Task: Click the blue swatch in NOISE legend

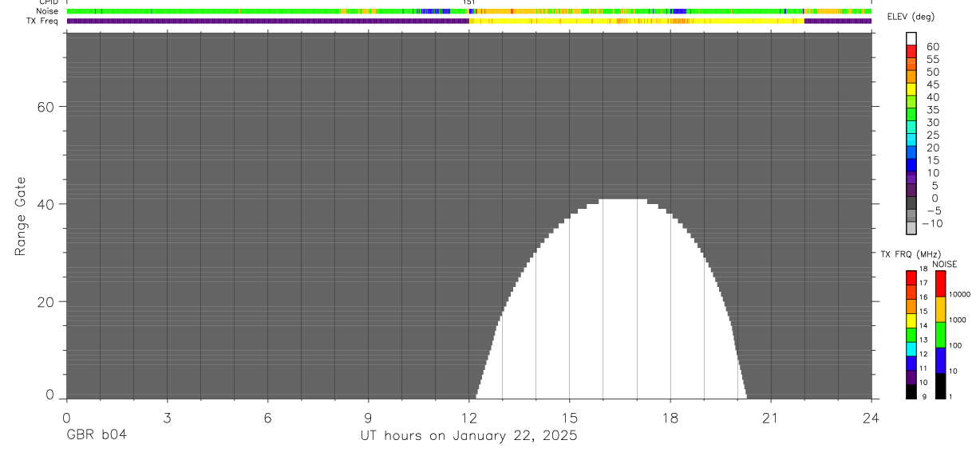Action: (x=940, y=360)
